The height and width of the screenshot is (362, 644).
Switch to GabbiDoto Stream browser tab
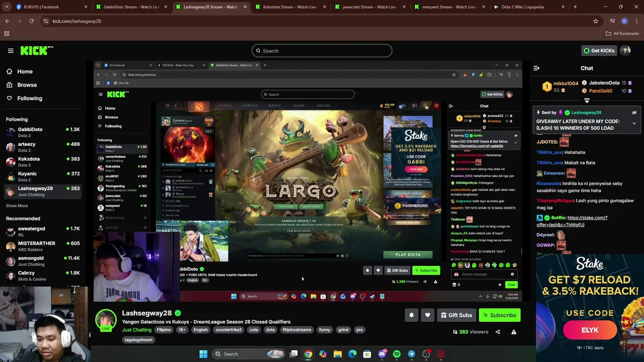(131, 7)
